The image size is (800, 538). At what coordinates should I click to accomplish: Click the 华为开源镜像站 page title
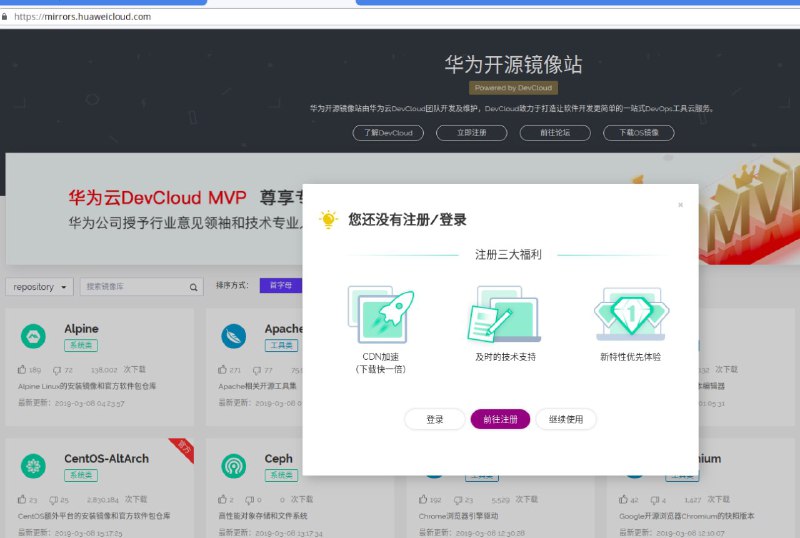(513, 64)
